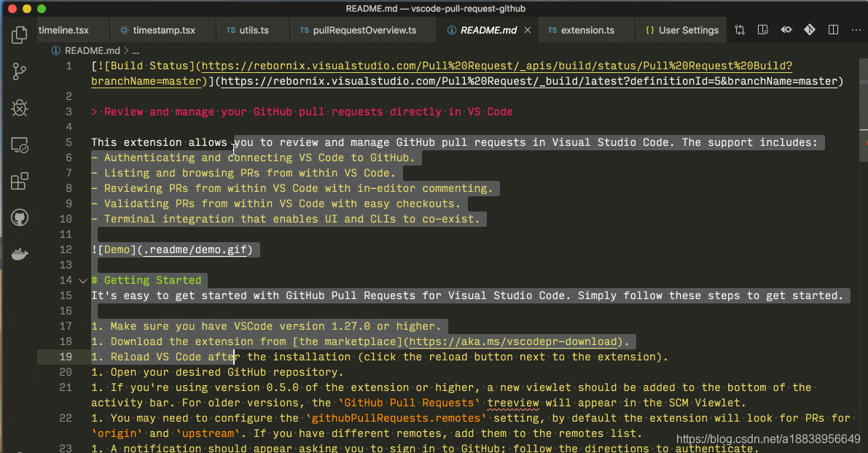This screenshot has width=868, height=453.
Task: Click line number 12 in gutter
Action: tap(66, 249)
